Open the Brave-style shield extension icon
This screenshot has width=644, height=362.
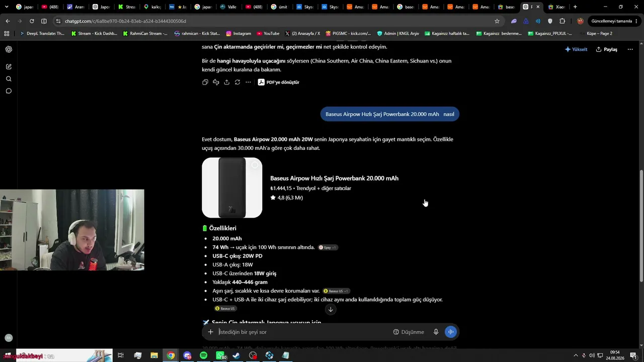click(550, 21)
